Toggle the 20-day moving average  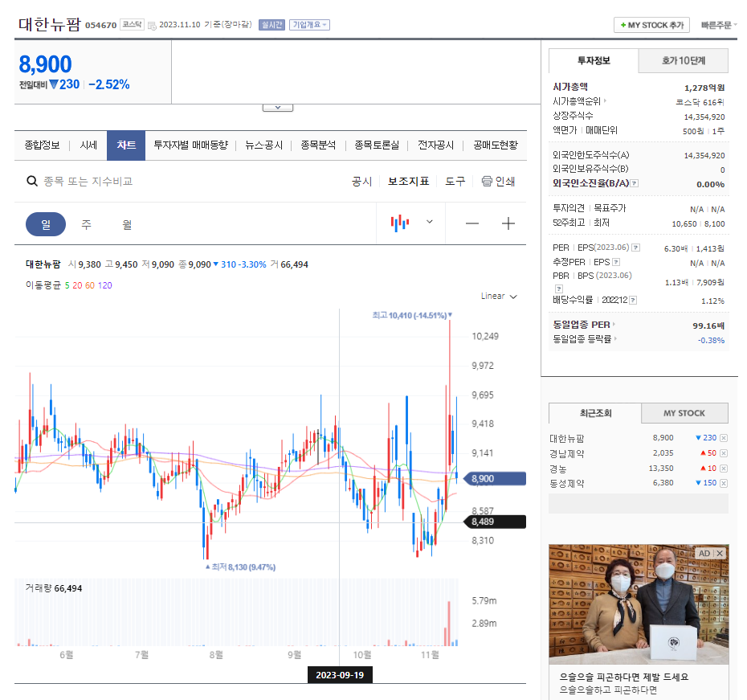(x=77, y=285)
